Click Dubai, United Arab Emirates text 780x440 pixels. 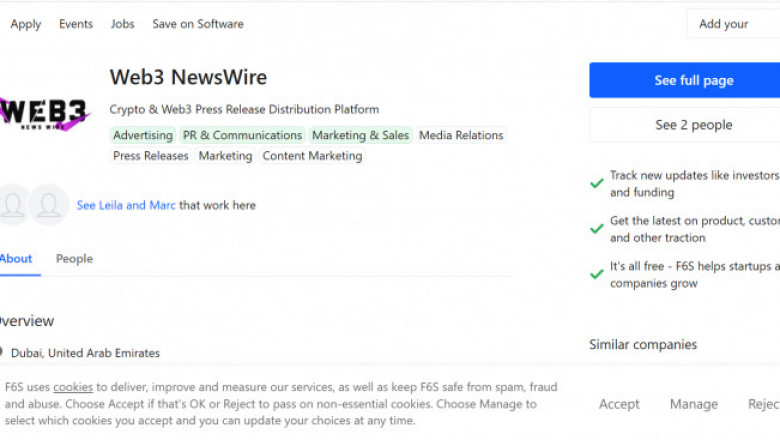pos(86,353)
